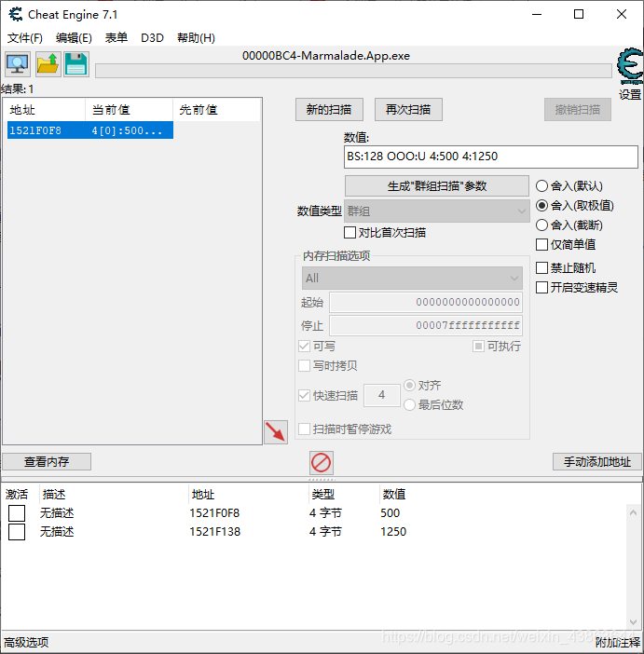644x654 pixels.
Task: Activate the checkbox for address 1521F0F8
Action: 17,513
